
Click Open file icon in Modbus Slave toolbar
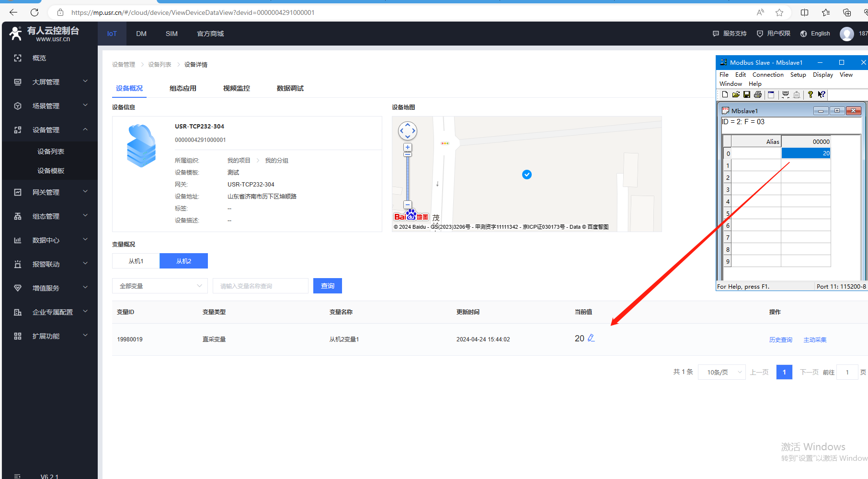(736, 94)
